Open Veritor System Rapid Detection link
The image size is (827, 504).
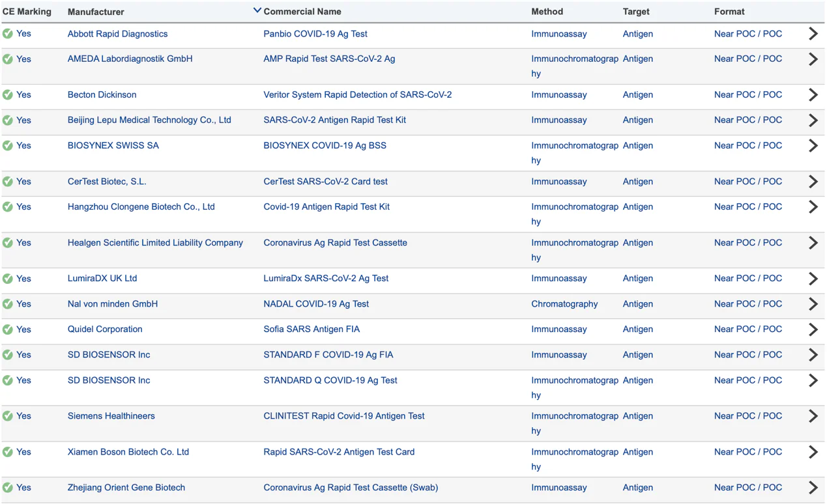[358, 94]
